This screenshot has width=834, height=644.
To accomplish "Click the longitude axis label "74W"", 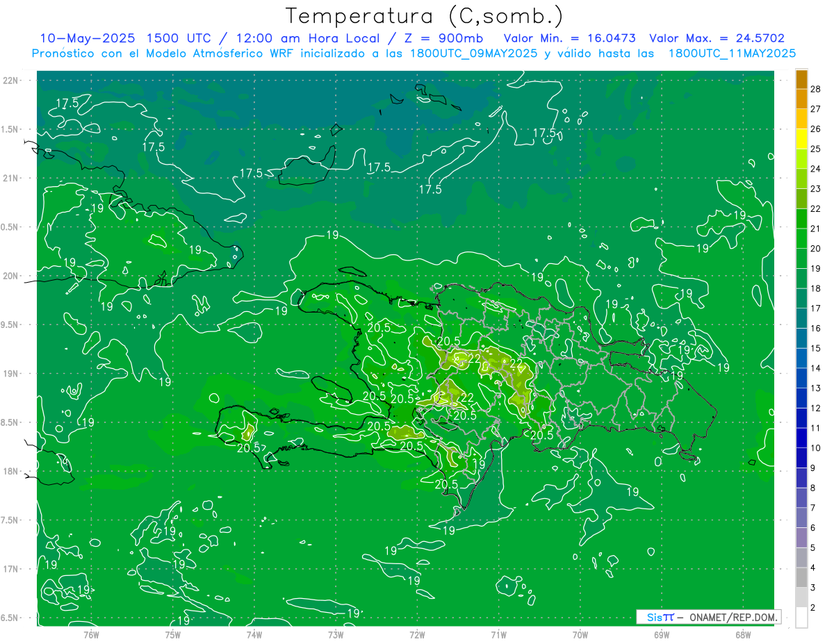I will 254,634.
